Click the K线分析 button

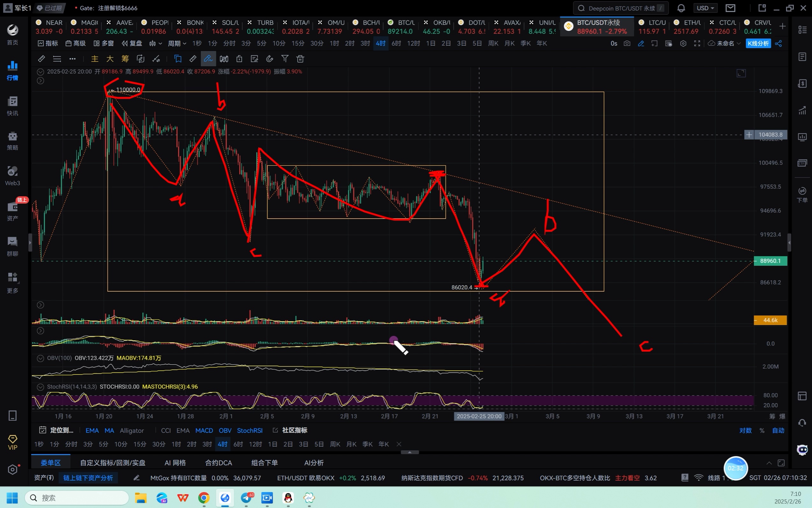[758, 43]
